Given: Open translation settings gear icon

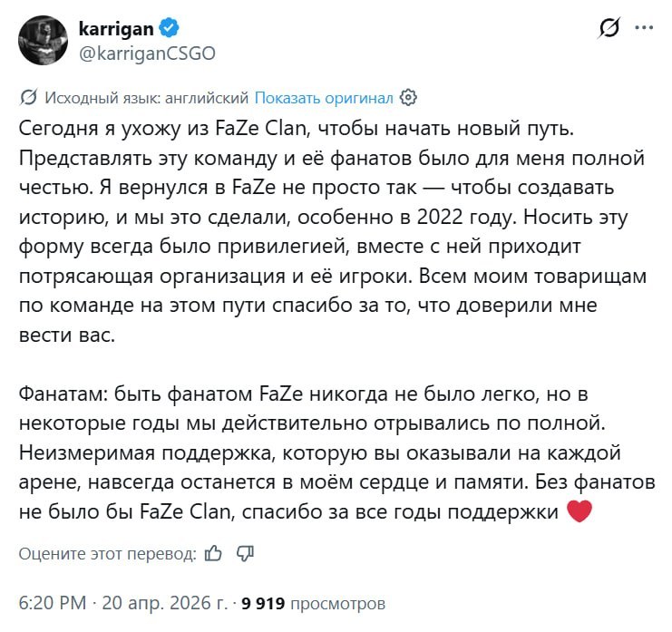Looking at the screenshot, I should (408, 97).
